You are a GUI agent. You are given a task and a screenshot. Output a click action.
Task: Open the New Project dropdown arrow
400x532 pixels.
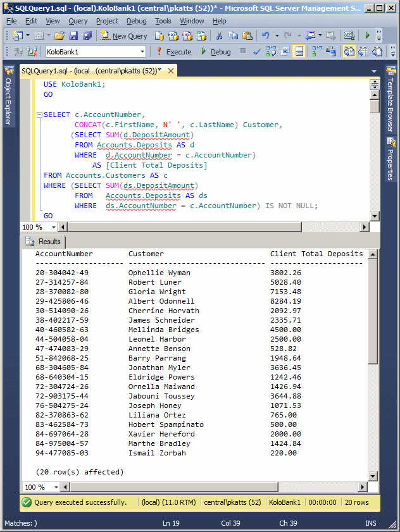[27, 35]
